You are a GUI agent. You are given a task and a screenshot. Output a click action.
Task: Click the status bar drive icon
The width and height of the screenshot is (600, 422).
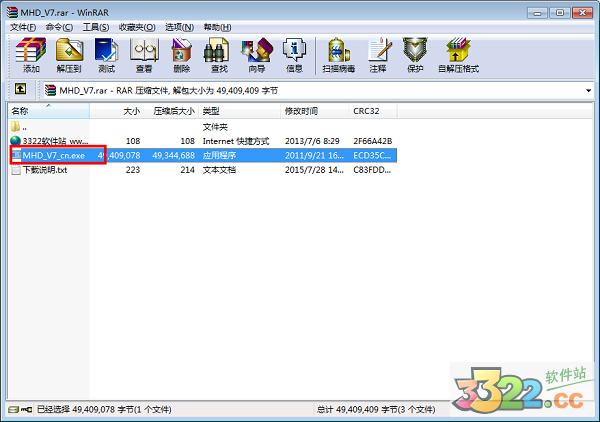pyautogui.click(x=13, y=409)
